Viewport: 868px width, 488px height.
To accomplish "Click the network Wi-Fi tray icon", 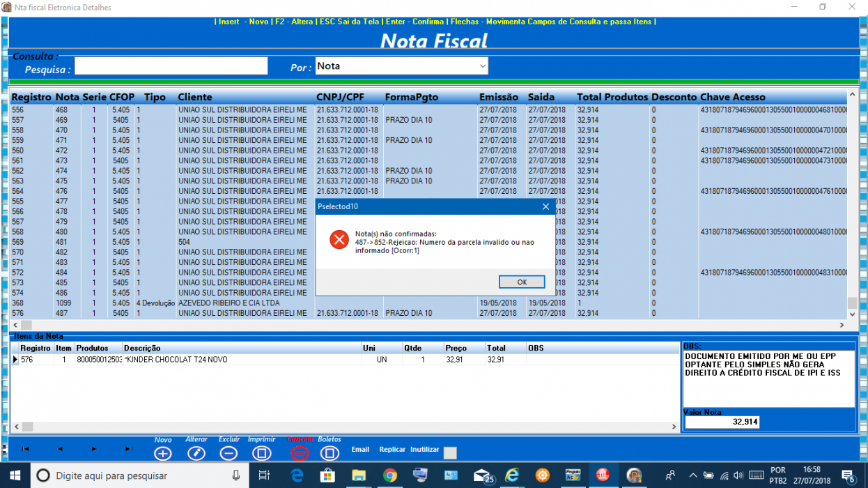I will [724, 475].
